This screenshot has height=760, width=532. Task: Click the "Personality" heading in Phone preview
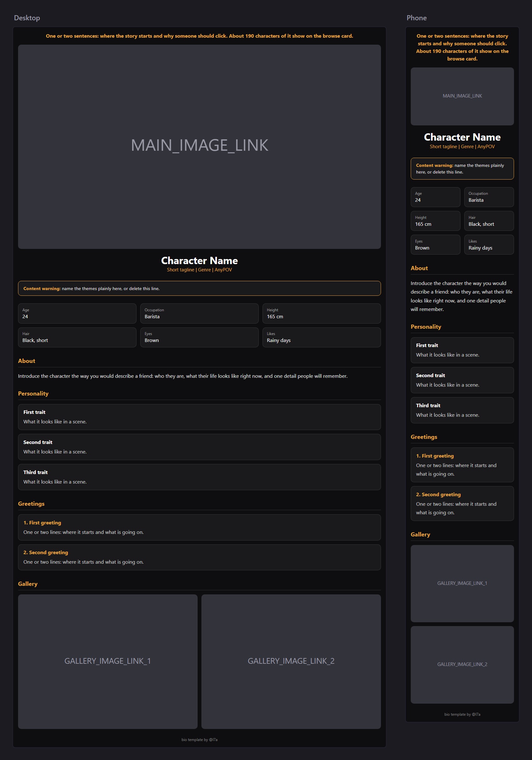coord(426,327)
